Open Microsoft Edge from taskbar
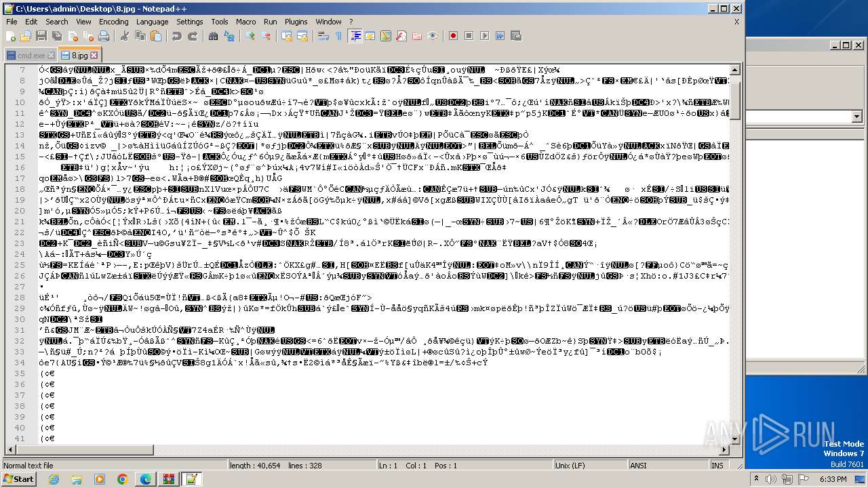The width and height of the screenshot is (868, 488). tap(145, 479)
